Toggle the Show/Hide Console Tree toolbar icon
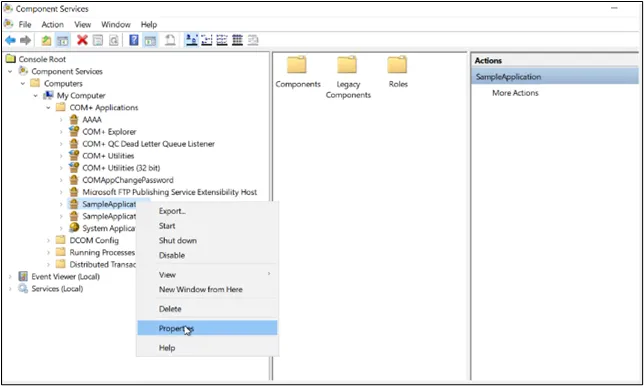The height and width of the screenshot is (386, 644). pyautogui.click(x=62, y=40)
